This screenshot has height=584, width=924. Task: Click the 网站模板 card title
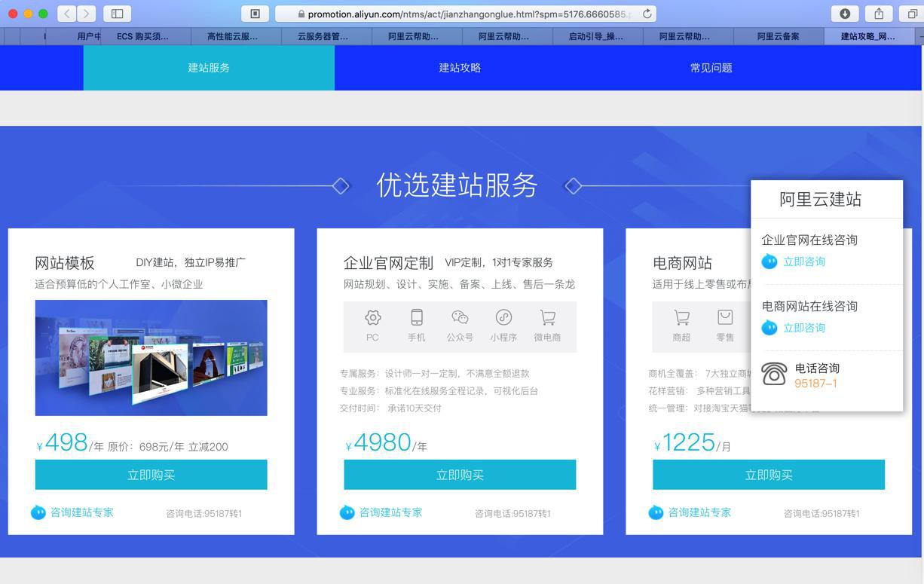click(65, 263)
